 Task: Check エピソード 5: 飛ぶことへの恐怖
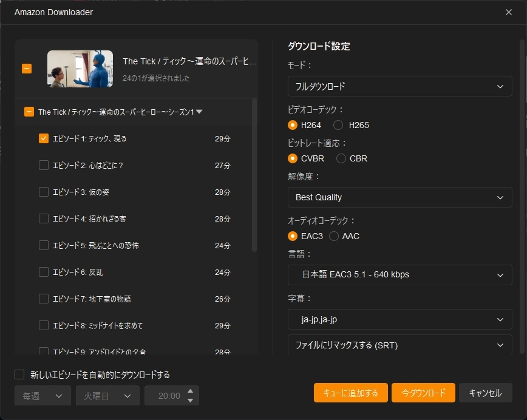tap(43, 245)
